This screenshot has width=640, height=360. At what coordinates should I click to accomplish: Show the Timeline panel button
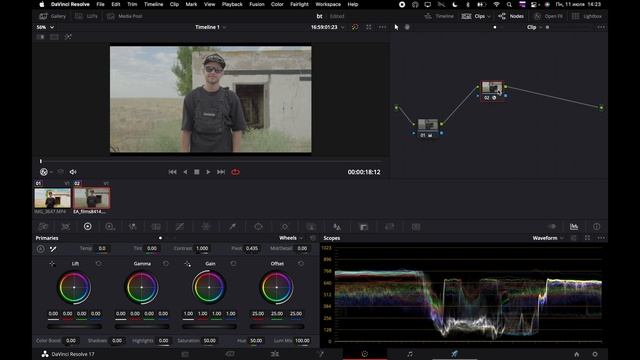[x=439, y=16]
